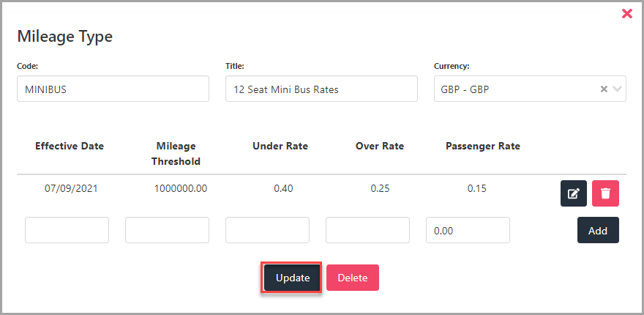Select the empty Mileage Threshold input
Image resolution: width=644 pixels, height=315 pixels.
click(167, 230)
